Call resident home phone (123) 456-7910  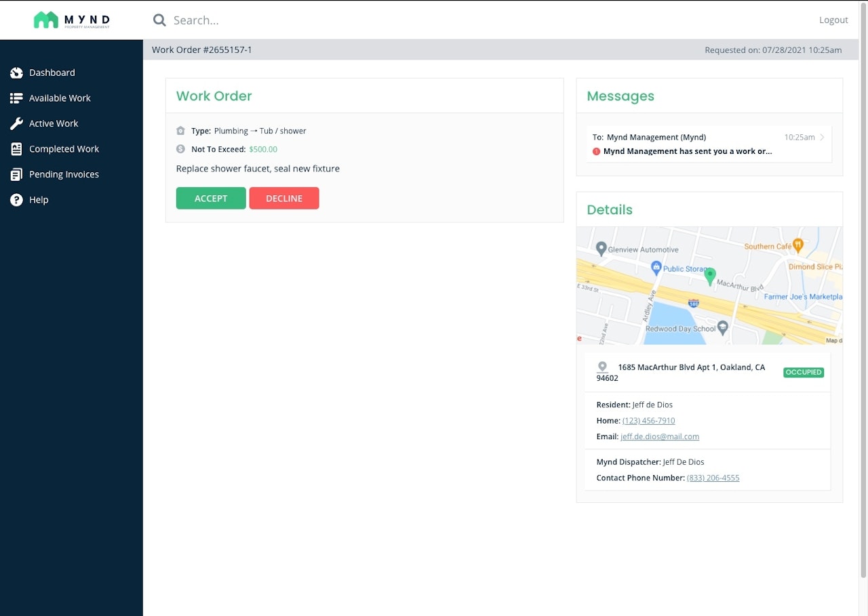point(648,421)
